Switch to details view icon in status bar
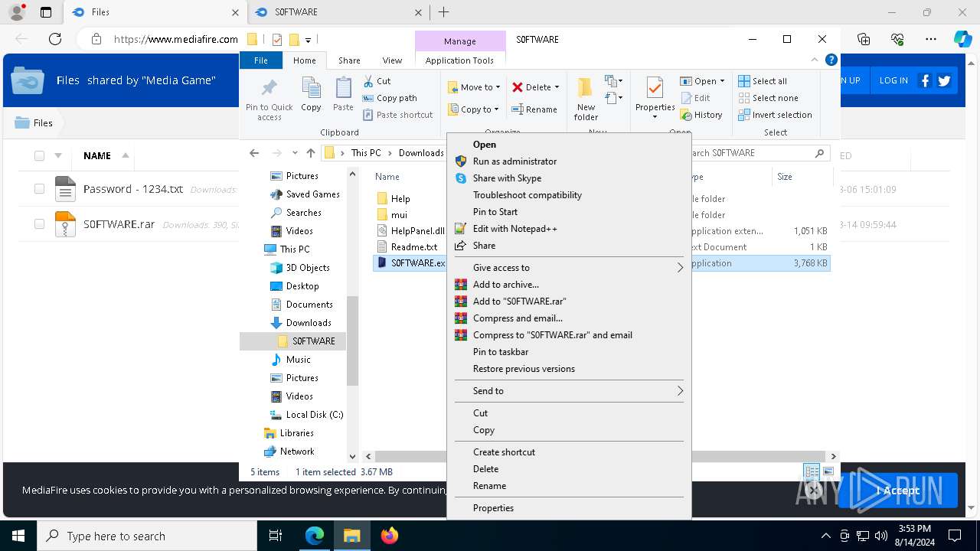Viewport: 980px width, 551px height. (812, 471)
